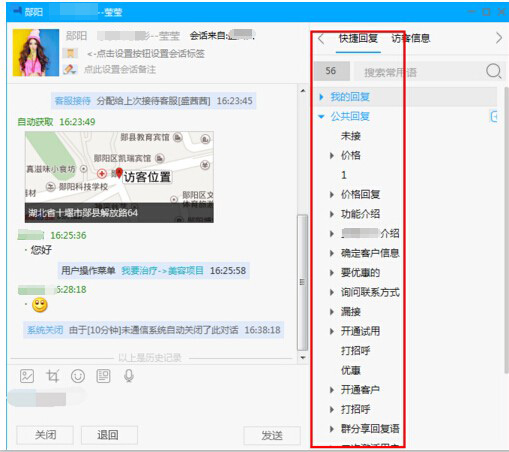
Task: Open the emoji smiley picker
Action: coord(78,376)
